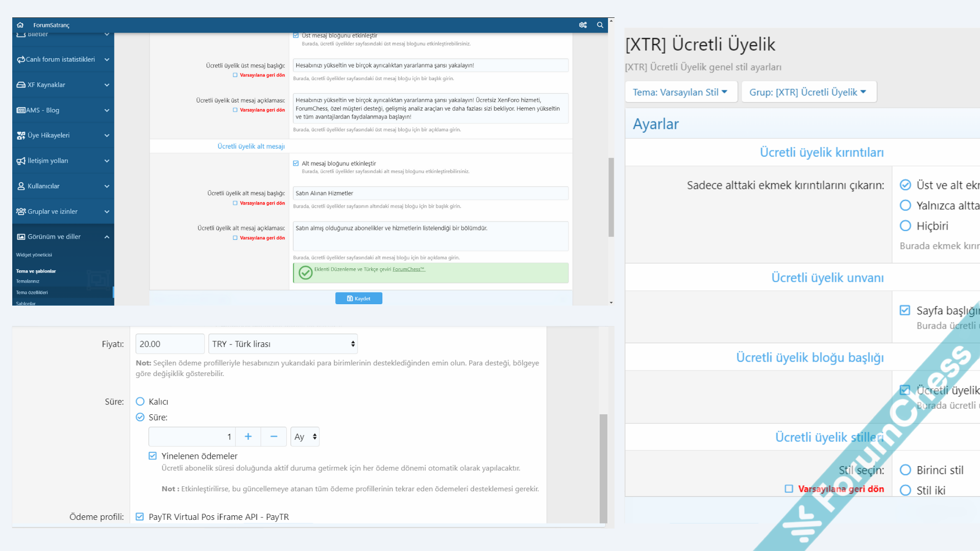Image resolution: width=980 pixels, height=551 pixels.
Task: Click the AMS - Blog newspaper icon
Action: (x=21, y=110)
